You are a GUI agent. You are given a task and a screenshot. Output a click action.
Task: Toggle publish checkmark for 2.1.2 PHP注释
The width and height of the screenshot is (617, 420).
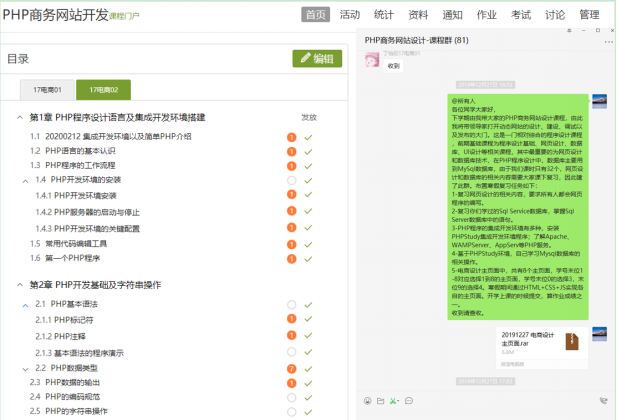309,336
